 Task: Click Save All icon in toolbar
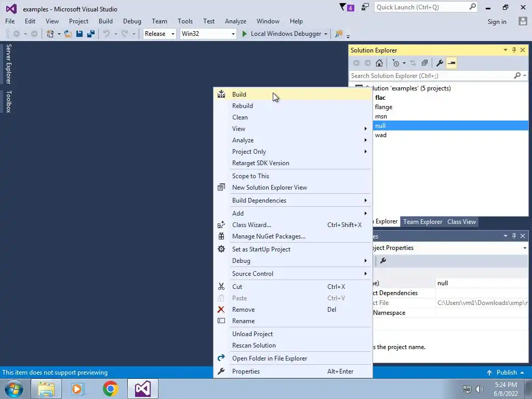pos(91,34)
